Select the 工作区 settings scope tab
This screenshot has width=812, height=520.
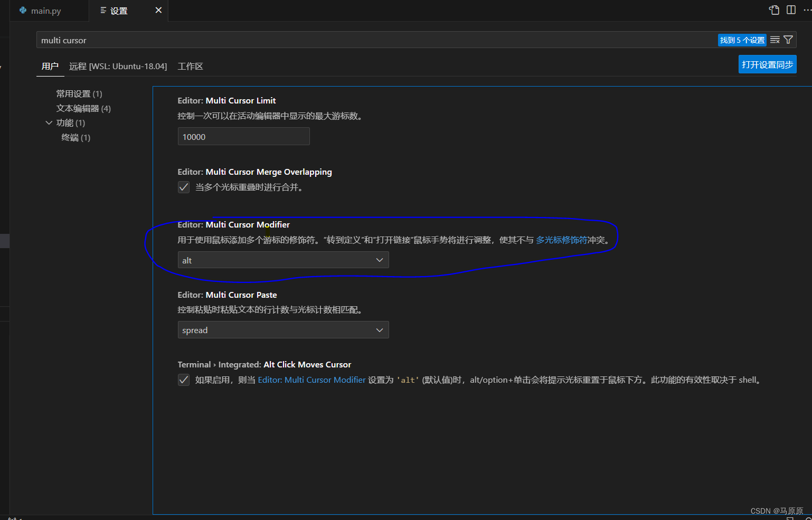190,66
